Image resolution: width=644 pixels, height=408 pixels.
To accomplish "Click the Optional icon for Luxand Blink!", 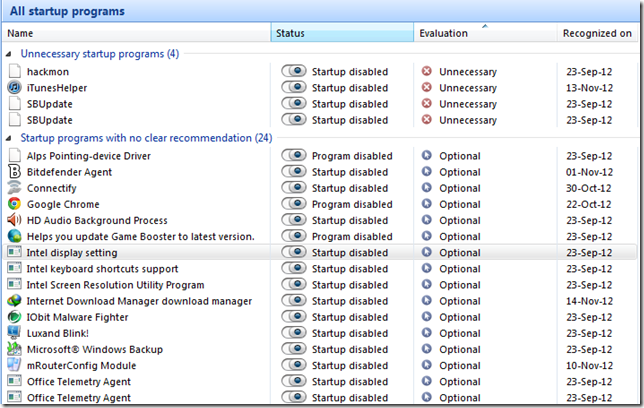I will pyautogui.click(x=427, y=333).
